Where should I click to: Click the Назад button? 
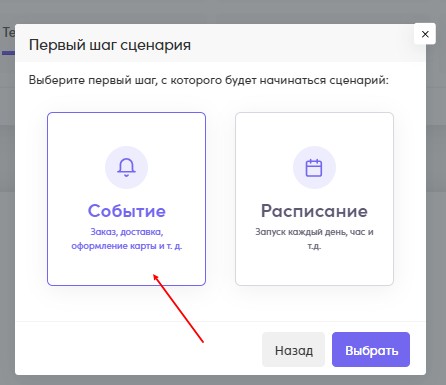[x=293, y=350]
